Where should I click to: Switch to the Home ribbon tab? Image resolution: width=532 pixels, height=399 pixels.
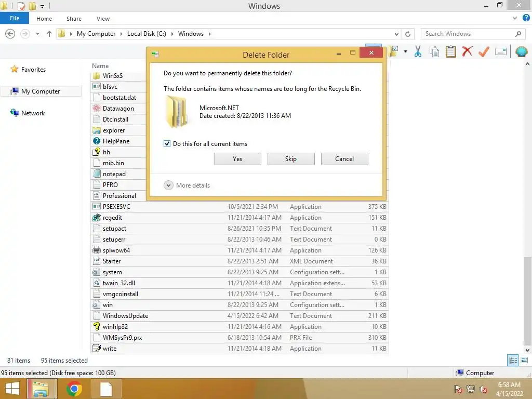click(44, 19)
